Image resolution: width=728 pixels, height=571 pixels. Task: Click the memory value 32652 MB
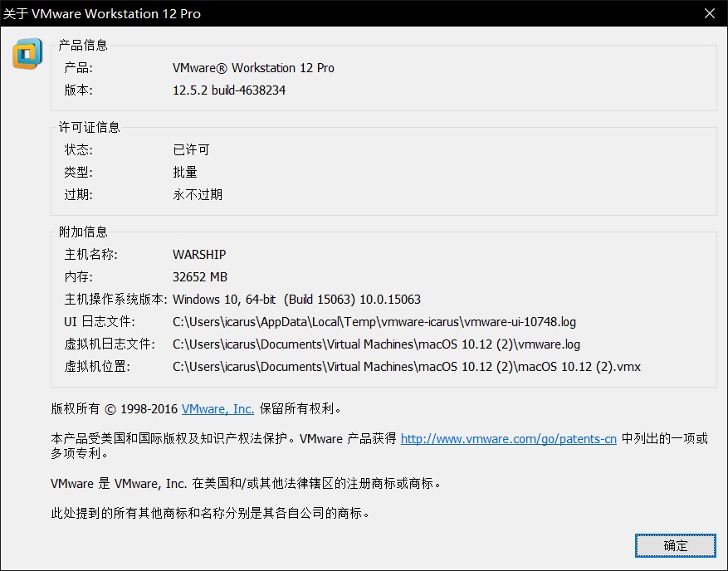(x=200, y=277)
